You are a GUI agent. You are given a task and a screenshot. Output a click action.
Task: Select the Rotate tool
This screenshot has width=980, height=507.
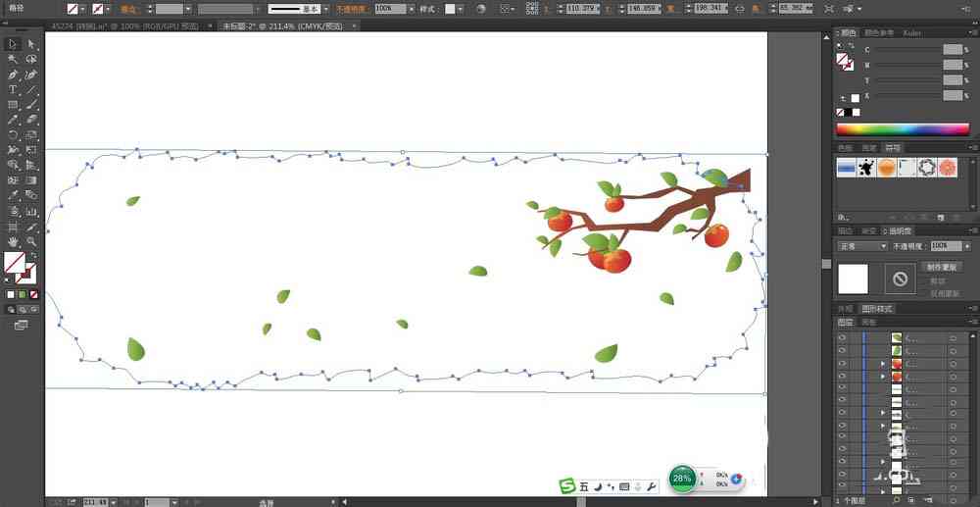12,135
